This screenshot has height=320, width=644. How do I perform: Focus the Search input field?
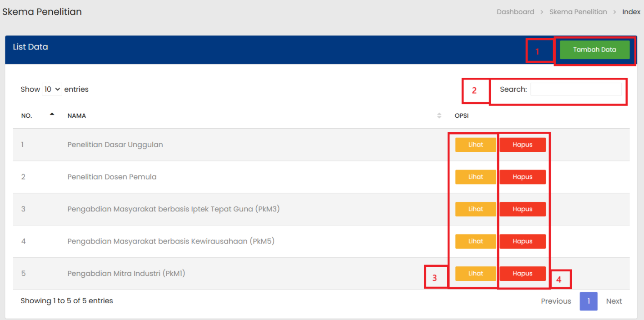tap(576, 90)
